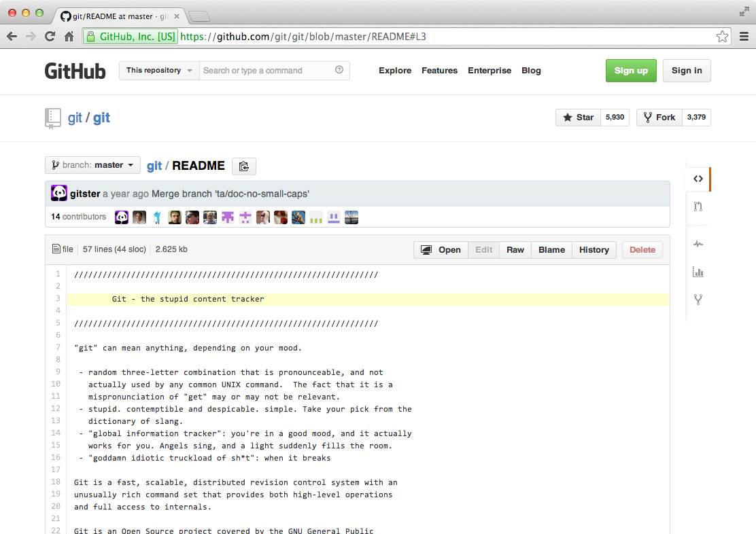
Task: Click the green bars contributor avatar
Action: point(316,217)
